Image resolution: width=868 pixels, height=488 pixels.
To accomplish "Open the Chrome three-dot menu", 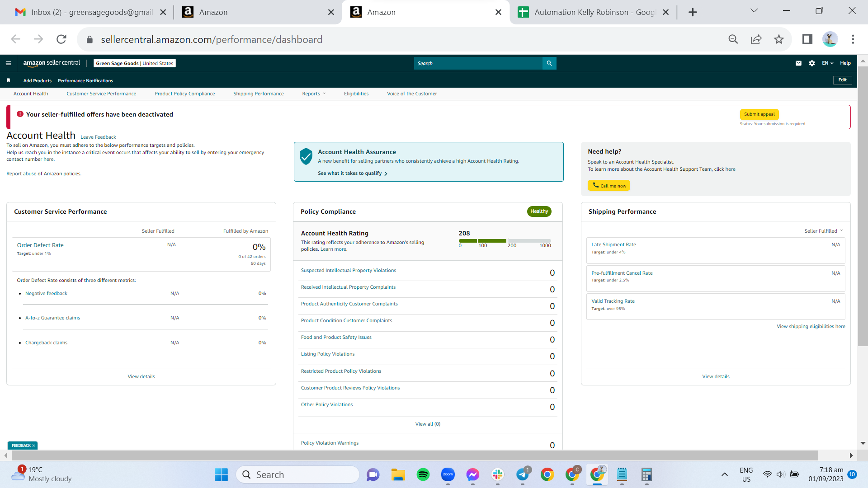I will [853, 39].
